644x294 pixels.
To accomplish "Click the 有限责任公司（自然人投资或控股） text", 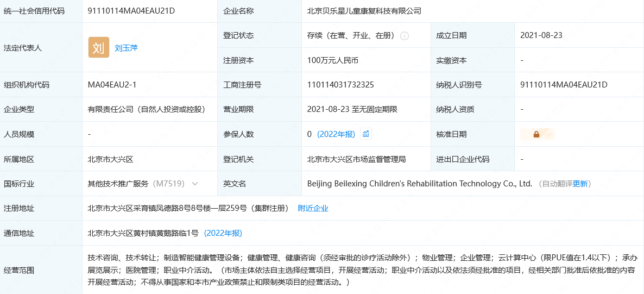I will (146, 109).
